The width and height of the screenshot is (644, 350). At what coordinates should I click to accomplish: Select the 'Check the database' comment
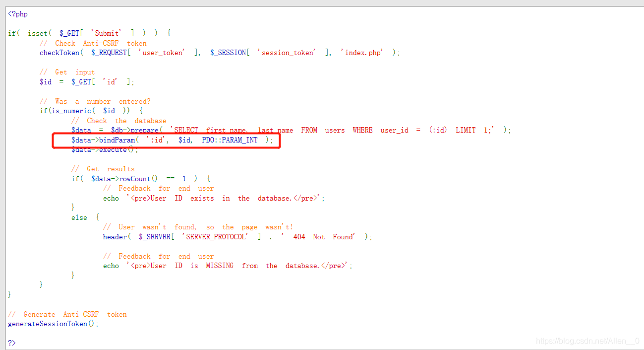point(119,121)
